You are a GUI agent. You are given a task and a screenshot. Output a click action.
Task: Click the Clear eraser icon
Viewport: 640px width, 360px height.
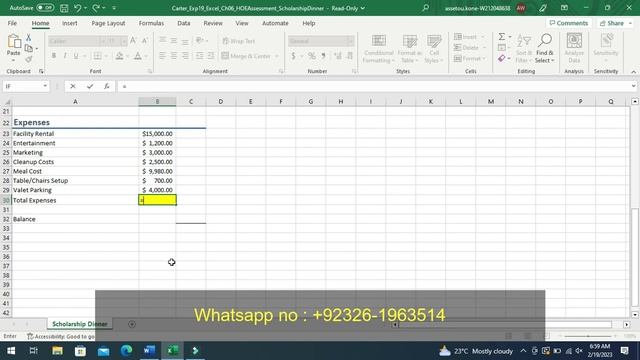pos(502,59)
